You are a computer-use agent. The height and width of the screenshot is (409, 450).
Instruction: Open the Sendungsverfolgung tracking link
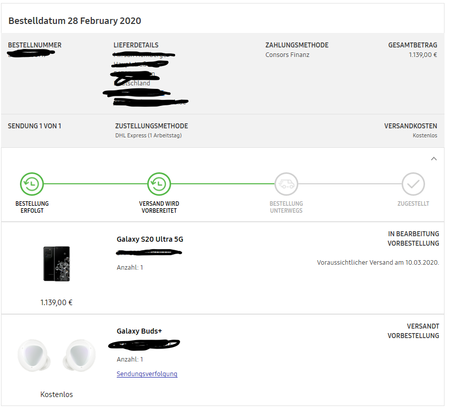pos(147,374)
